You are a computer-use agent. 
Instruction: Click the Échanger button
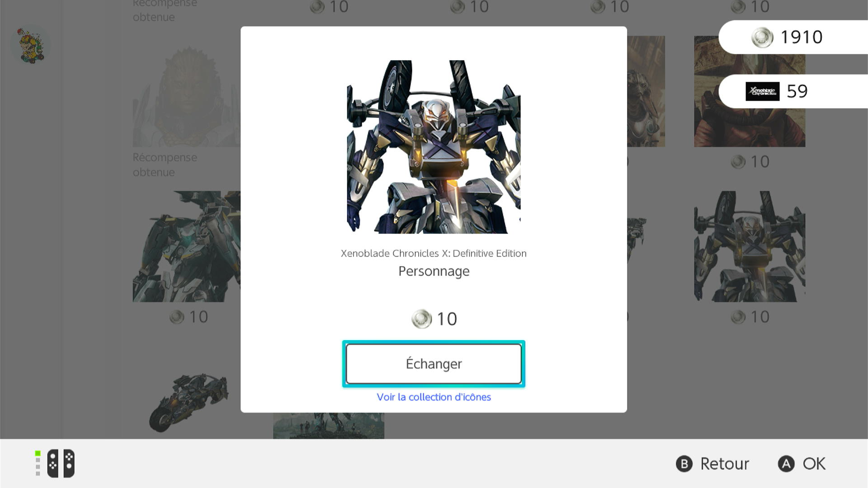[x=434, y=364]
